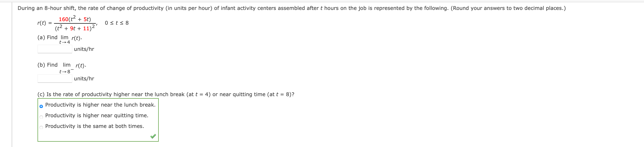Click the answer box for part (a)
Image resolution: width=644 pixels, height=147 pixels.
coord(55,49)
